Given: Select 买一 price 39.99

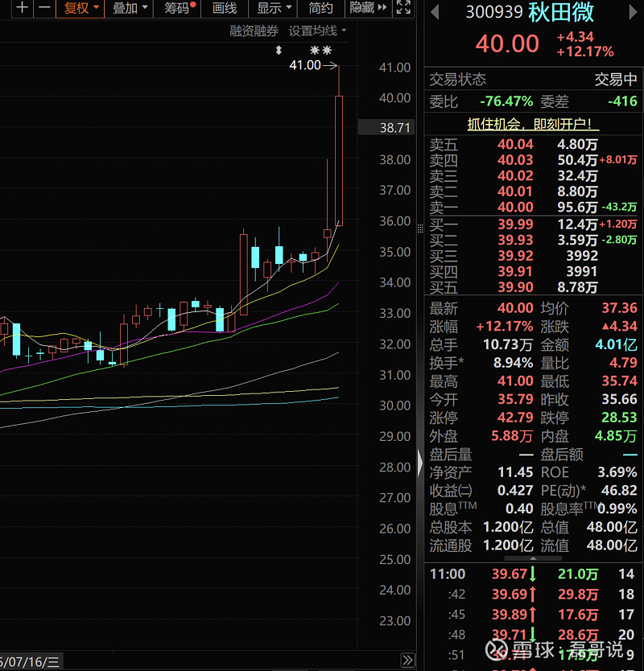Looking at the screenshot, I should point(515,224).
